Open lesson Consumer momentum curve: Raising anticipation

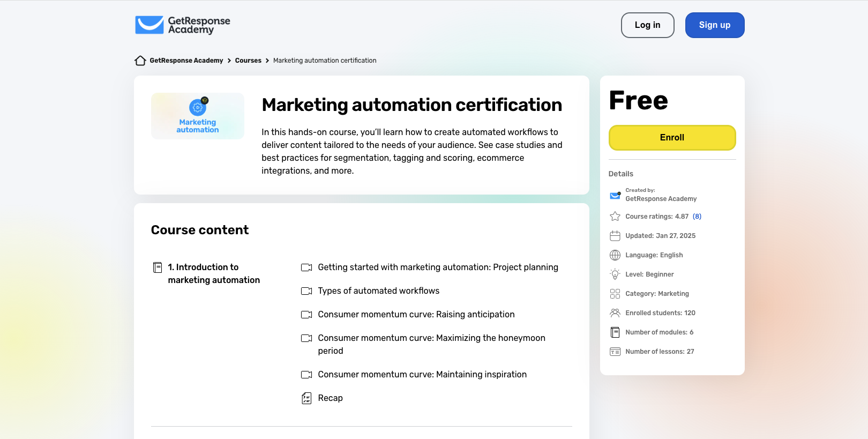tap(416, 315)
